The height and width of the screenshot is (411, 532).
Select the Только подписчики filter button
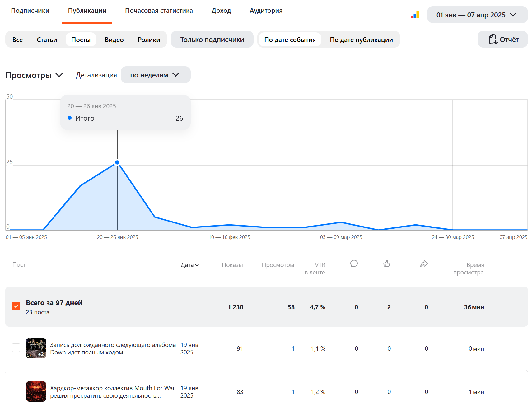pos(212,40)
